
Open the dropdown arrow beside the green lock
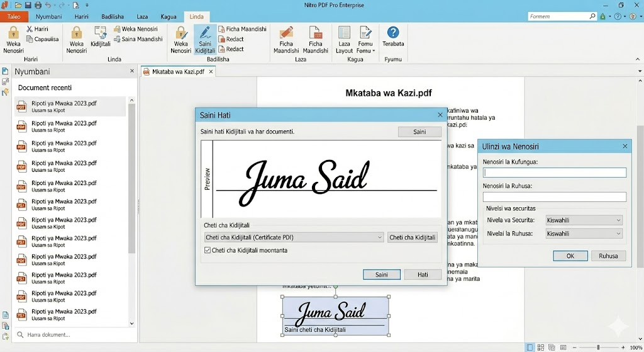point(609,16)
